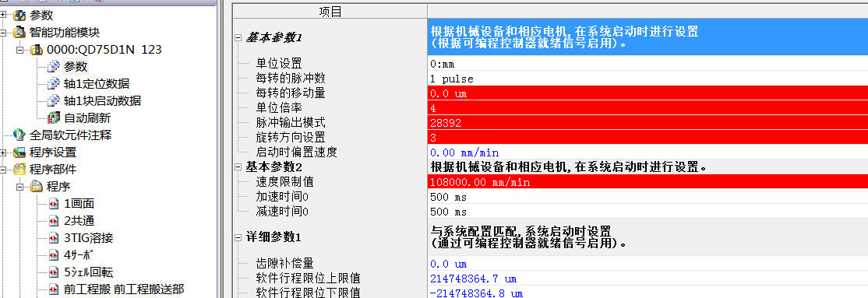The image size is (868, 298).
Task: Expand the 程序设置 tree node
Action: click(3, 152)
